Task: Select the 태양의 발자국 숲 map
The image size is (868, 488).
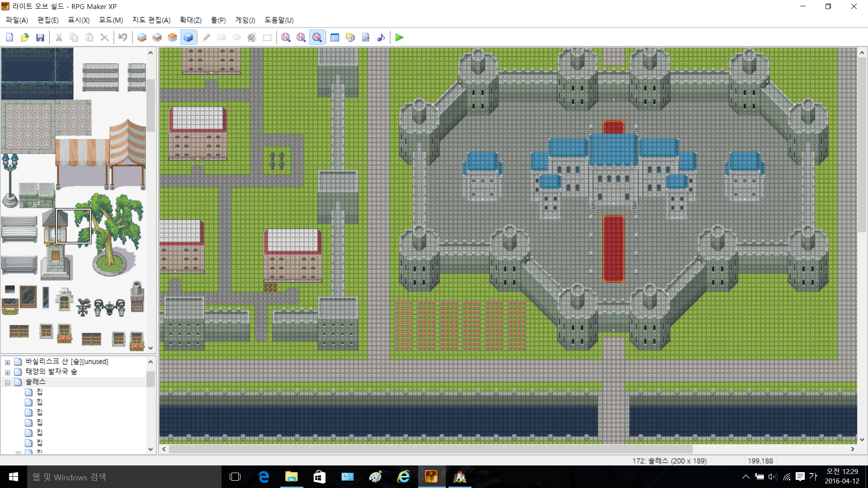Action: 52,371
